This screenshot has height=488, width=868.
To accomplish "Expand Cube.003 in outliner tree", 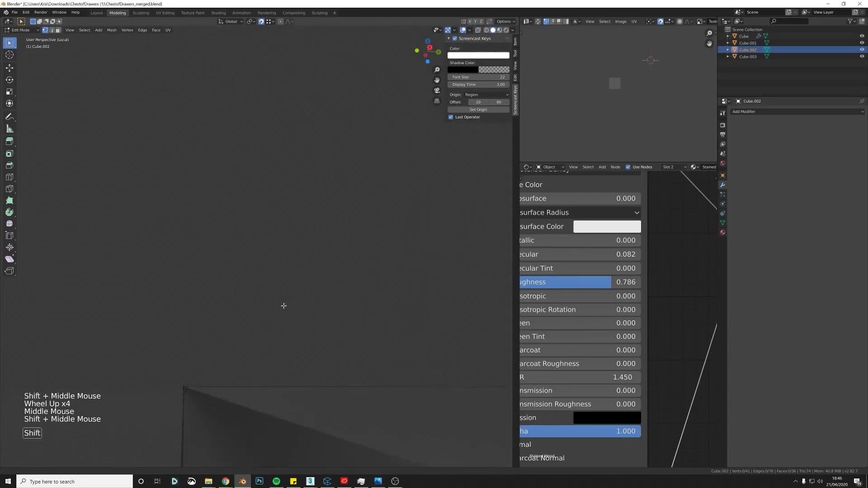I will click(x=728, y=56).
